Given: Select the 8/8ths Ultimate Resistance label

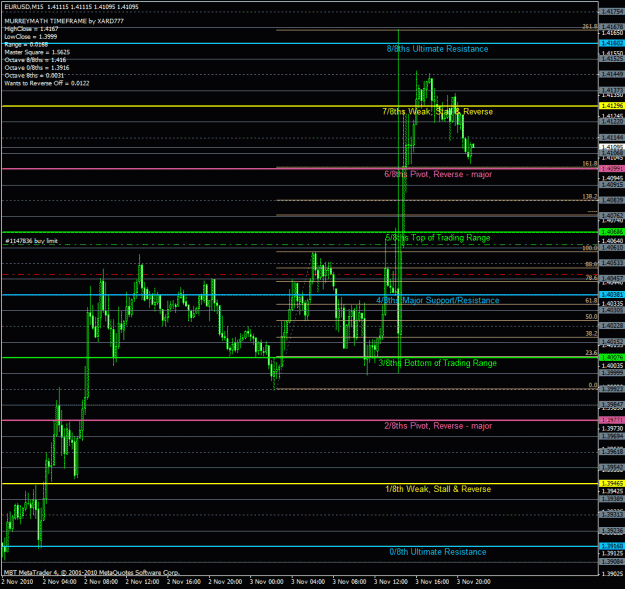Looking at the screenshot, I should coord(437,49).
